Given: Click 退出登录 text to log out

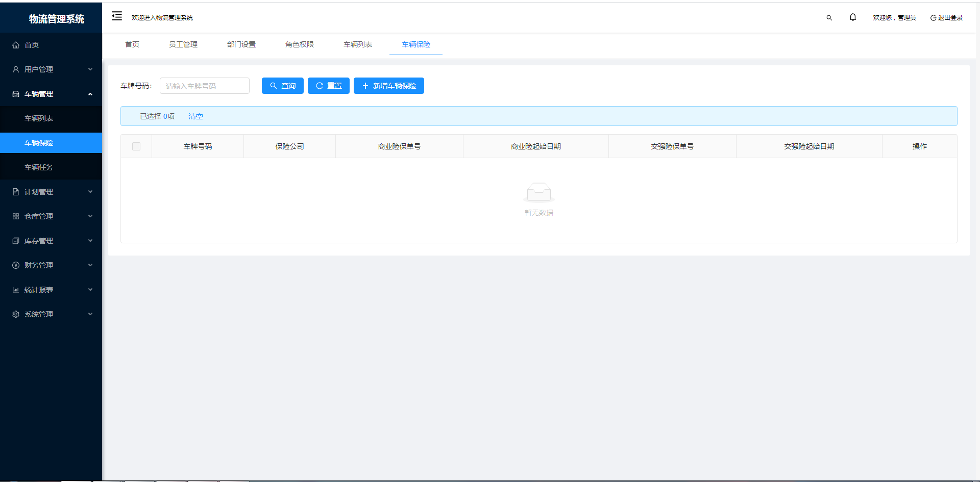Looking at the screenshot, I should coord(950,18).
